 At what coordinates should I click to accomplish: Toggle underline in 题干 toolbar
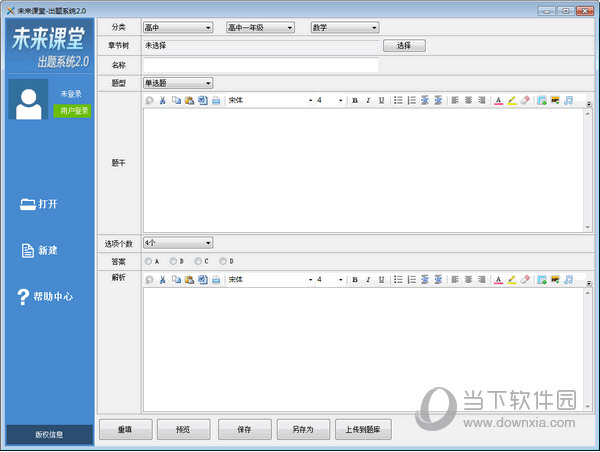click(382, 100)
